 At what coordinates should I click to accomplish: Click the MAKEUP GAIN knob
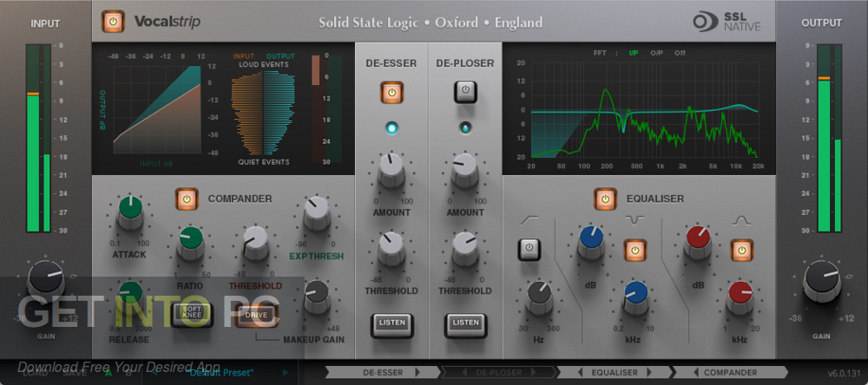coord(317,295)
